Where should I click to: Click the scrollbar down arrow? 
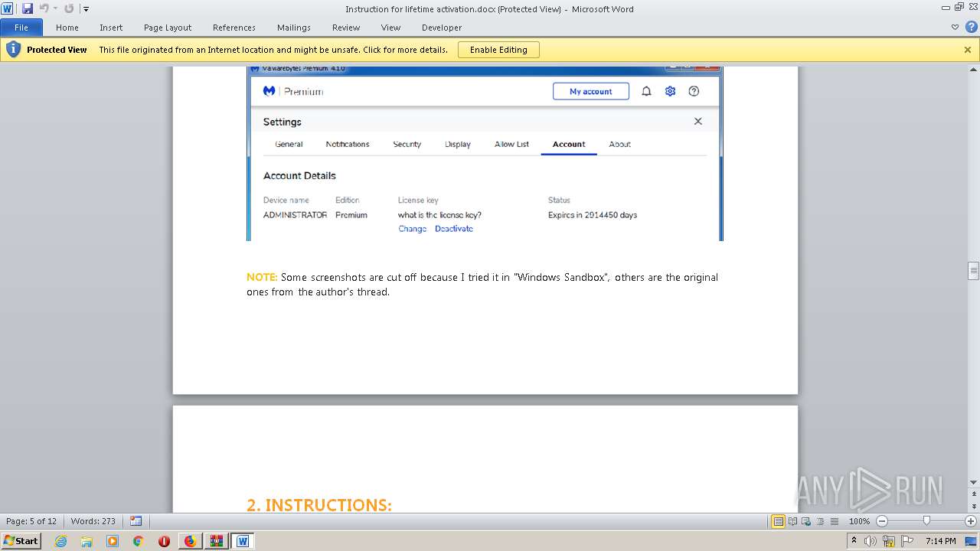tap(974, 481)
